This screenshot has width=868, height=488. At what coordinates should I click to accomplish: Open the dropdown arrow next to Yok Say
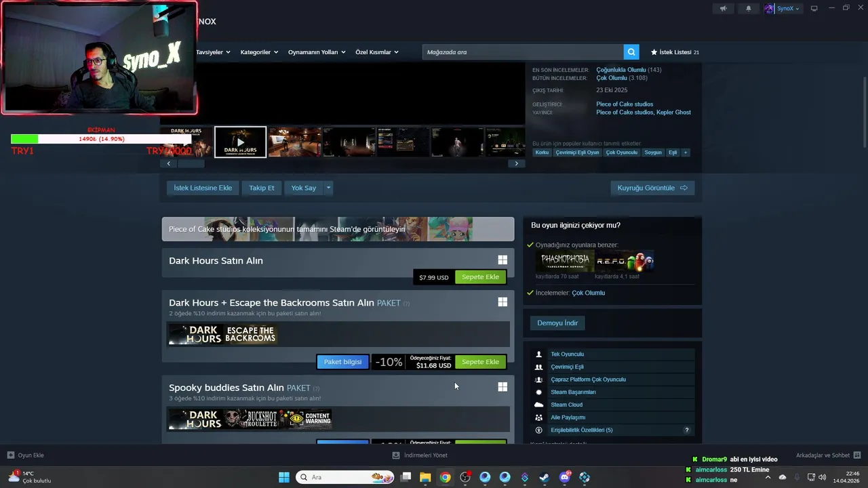[x=328, y=188]
